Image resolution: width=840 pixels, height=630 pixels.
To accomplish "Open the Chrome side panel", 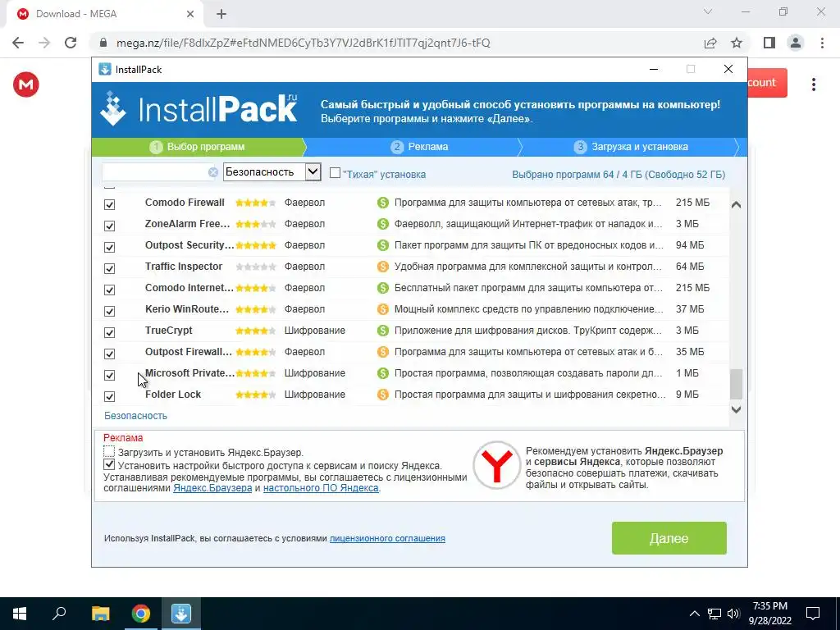I will click(x=769, y=43).
